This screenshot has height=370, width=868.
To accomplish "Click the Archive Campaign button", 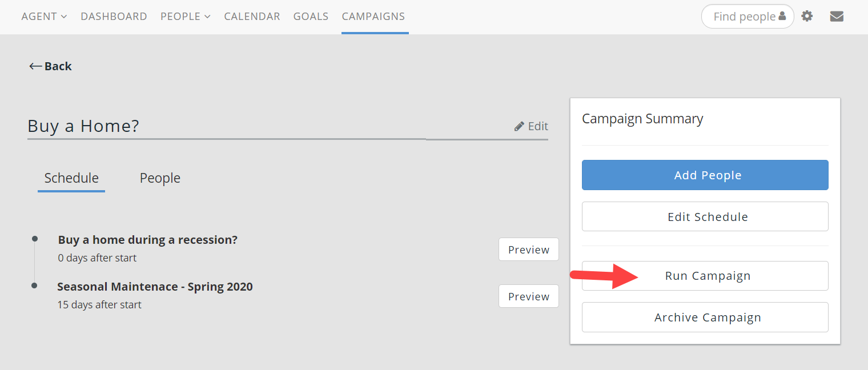I will [705, 317].
